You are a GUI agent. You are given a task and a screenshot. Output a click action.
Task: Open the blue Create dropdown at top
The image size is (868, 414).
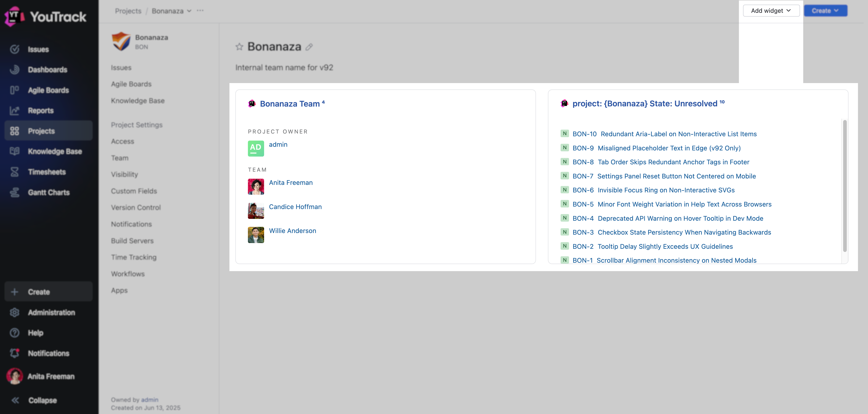click(825, 11)
